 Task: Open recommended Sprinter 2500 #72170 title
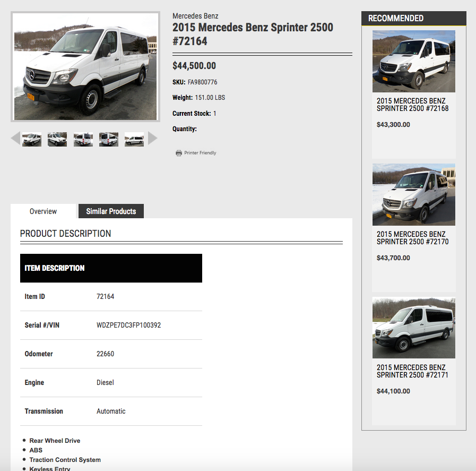click(412, 238)
